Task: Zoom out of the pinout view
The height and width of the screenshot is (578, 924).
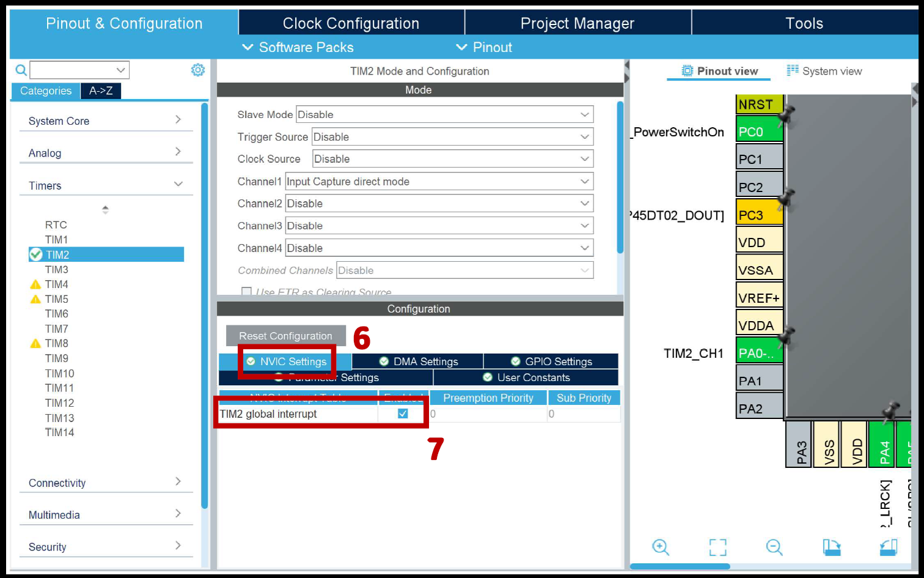Action: tap(774, 547)
